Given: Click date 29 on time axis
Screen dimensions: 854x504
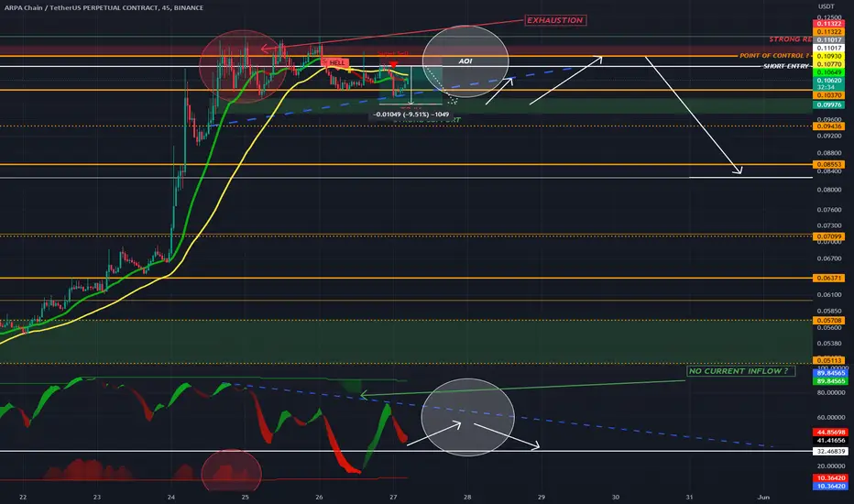Looking at the screenshot, I should pos(542,497).
